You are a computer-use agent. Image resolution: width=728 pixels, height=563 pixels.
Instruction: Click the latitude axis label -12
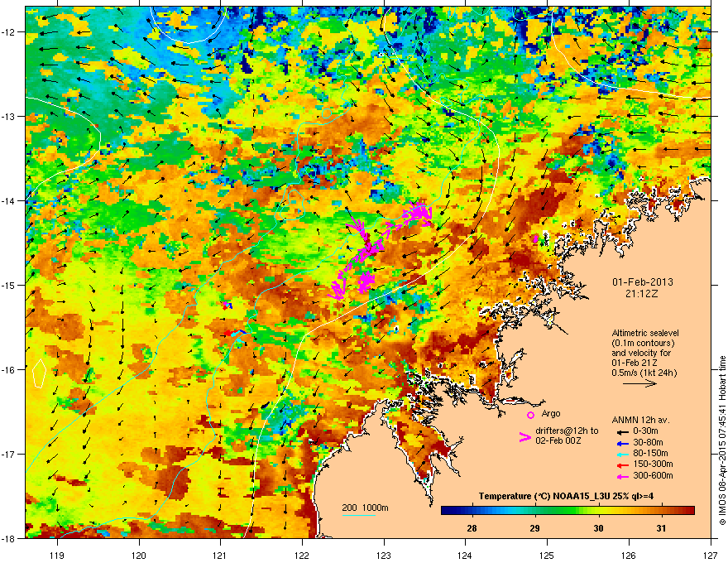(8, 32)
